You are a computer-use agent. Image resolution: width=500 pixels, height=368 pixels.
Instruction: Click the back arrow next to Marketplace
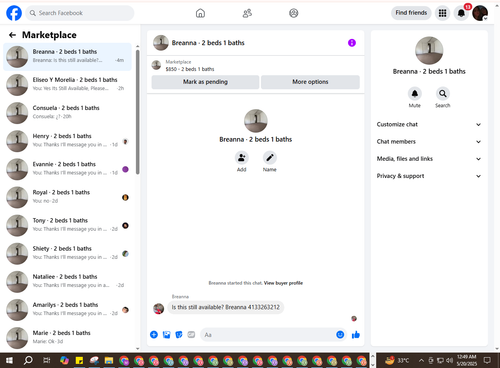(x=12, y=35)
